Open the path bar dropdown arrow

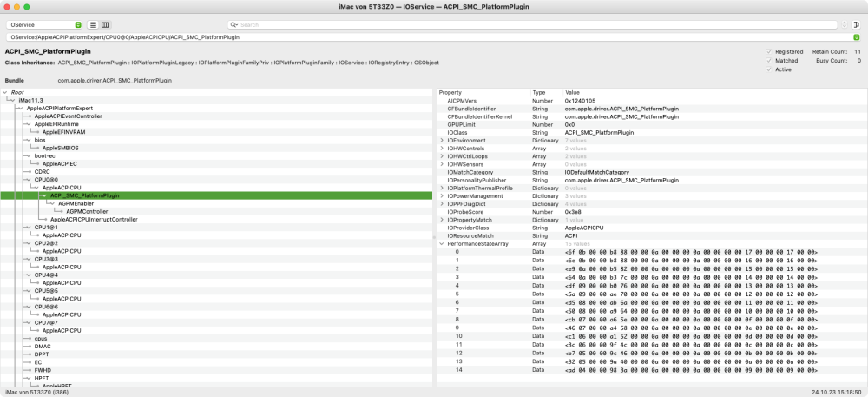pos(857,37)
